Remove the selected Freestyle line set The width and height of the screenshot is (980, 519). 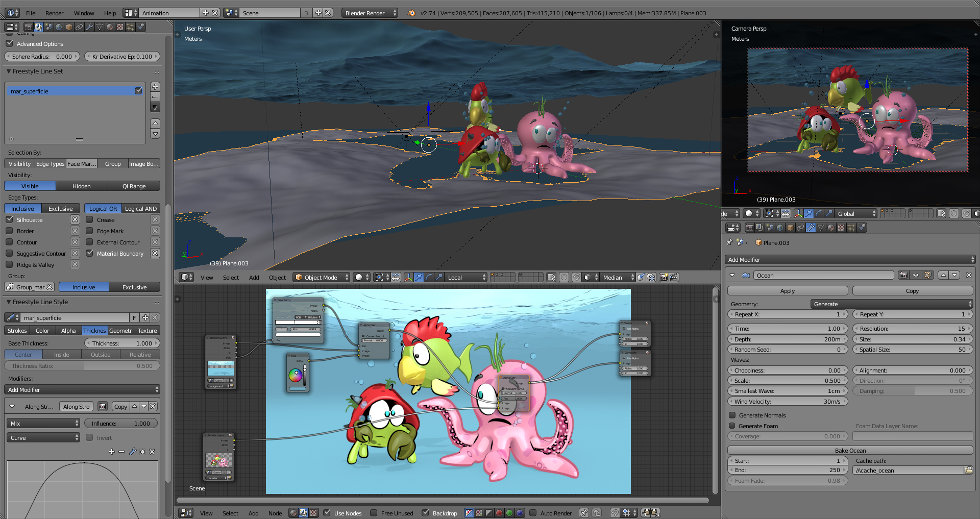point(155,97)
